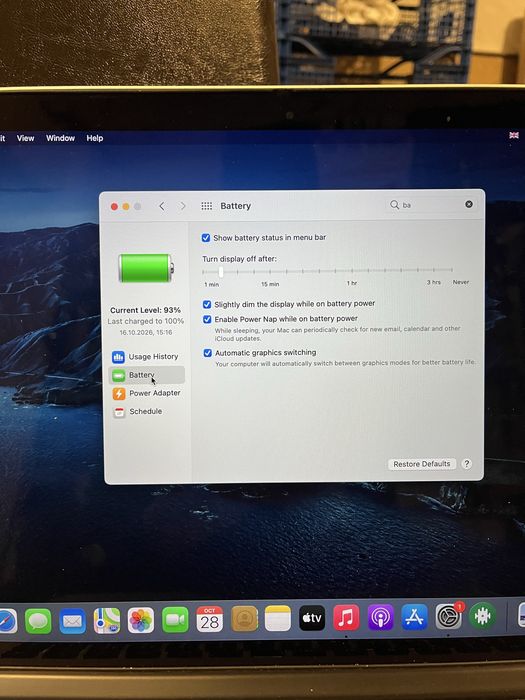Open Calendar showing Oct 28
525x700 pixels.
(x=209, y=619)
